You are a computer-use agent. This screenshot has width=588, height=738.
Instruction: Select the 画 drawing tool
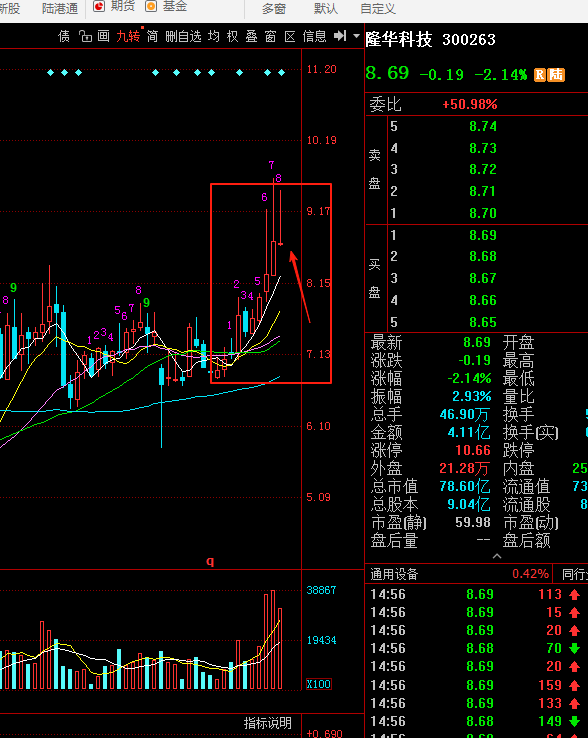[x=104, y=36]
